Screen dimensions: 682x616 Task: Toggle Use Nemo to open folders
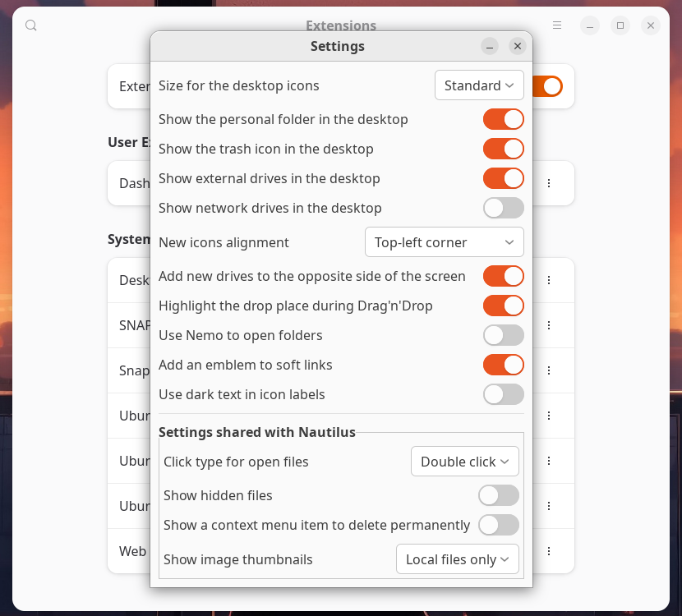point(503,335)
